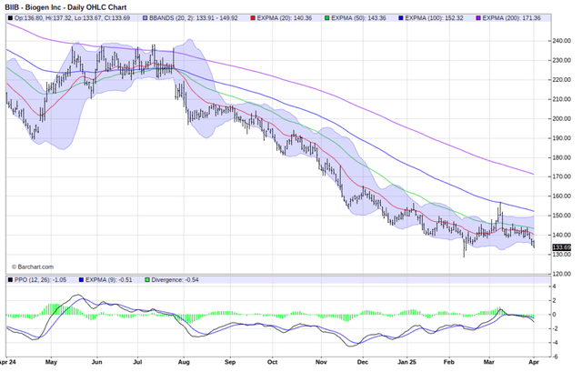Click the EXPMA (200): 171.36 label
582x392 pixels.
[511, 18]
